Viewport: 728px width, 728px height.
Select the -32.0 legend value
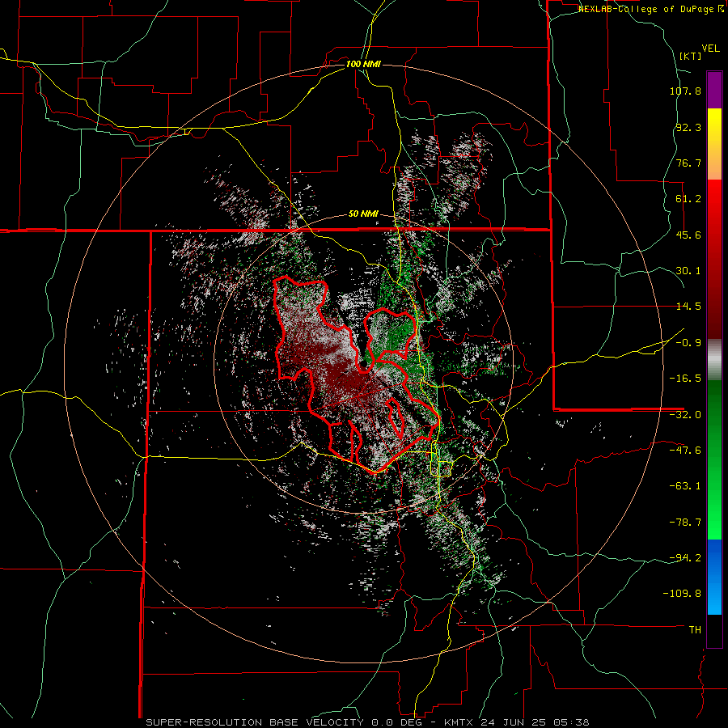pyautogui.click(x=685, y=415)
